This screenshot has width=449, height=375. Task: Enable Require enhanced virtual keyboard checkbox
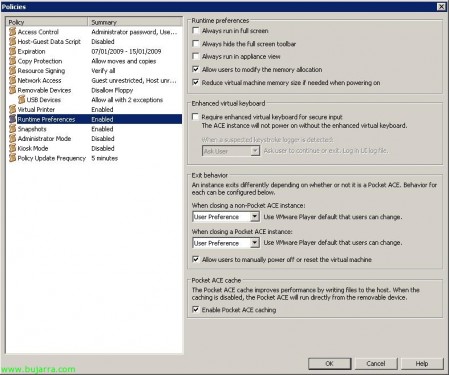point(196,117)
